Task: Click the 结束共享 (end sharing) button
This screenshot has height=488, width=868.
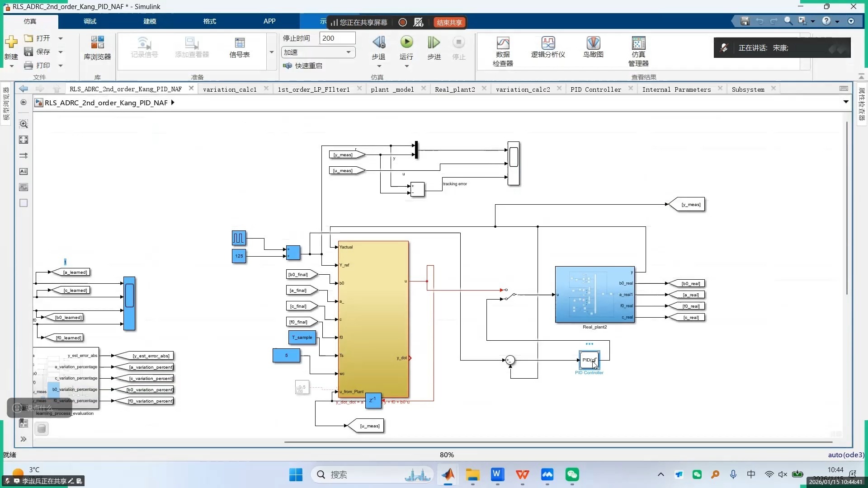Action: tap(449, 23)
